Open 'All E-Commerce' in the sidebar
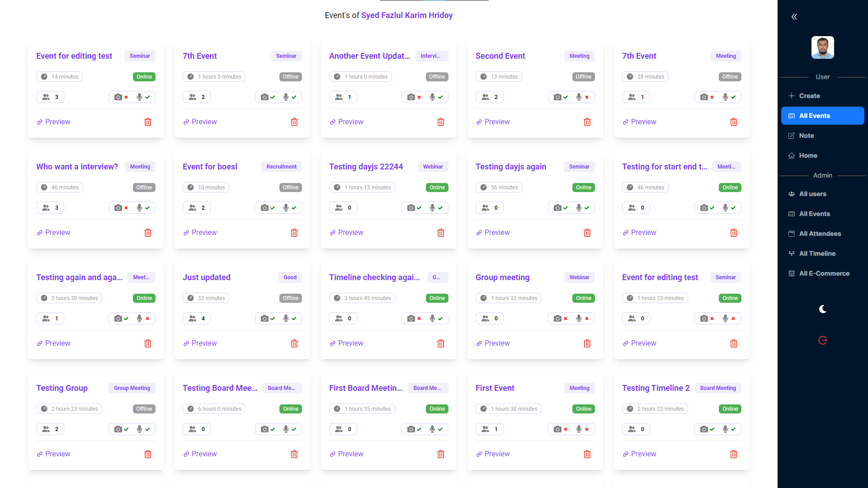868x488 pixels. [x=824, y=273]
